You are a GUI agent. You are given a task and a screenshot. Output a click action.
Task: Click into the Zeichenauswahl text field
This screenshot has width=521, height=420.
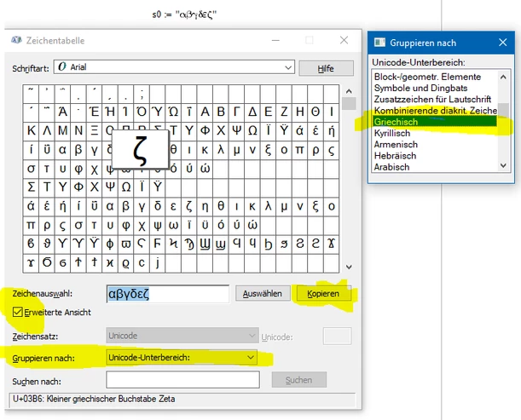pyautogui.click(x=168, y=294)
